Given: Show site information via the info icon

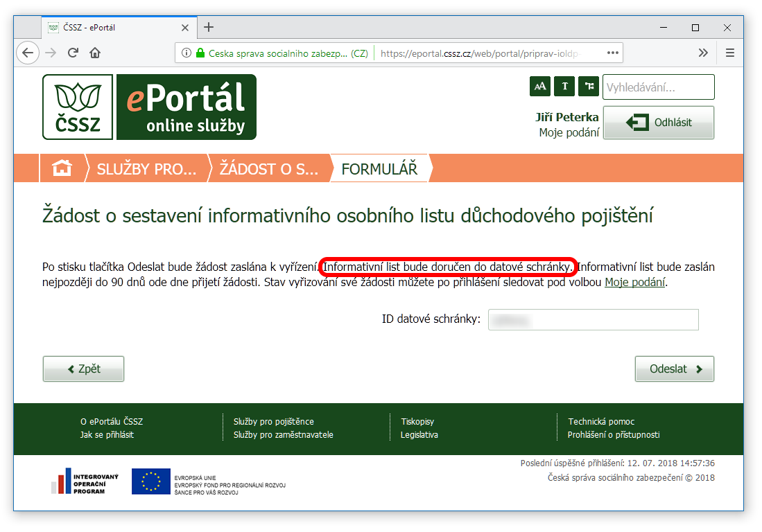Looking at the screenshot, I should tap(186, 53).
